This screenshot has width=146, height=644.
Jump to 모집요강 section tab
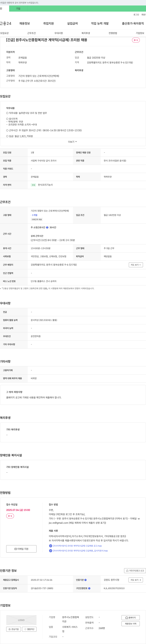point(5,33)
